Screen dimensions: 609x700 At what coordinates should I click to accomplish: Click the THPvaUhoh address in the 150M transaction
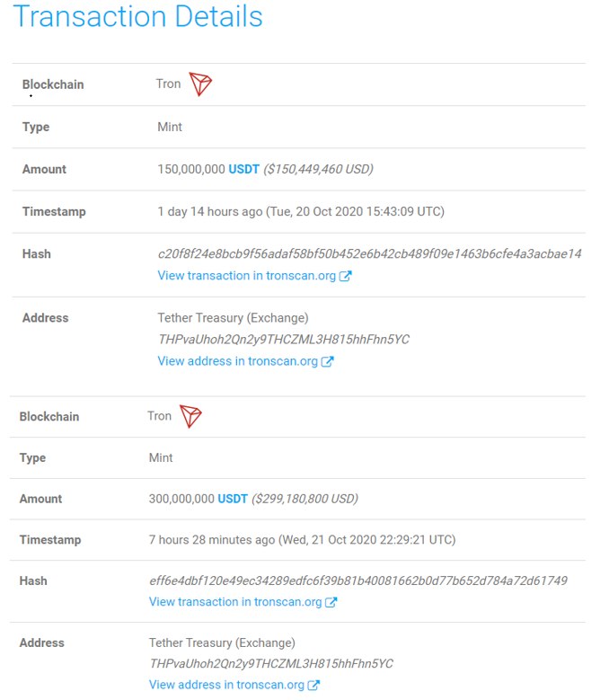[x=283, y=340]
